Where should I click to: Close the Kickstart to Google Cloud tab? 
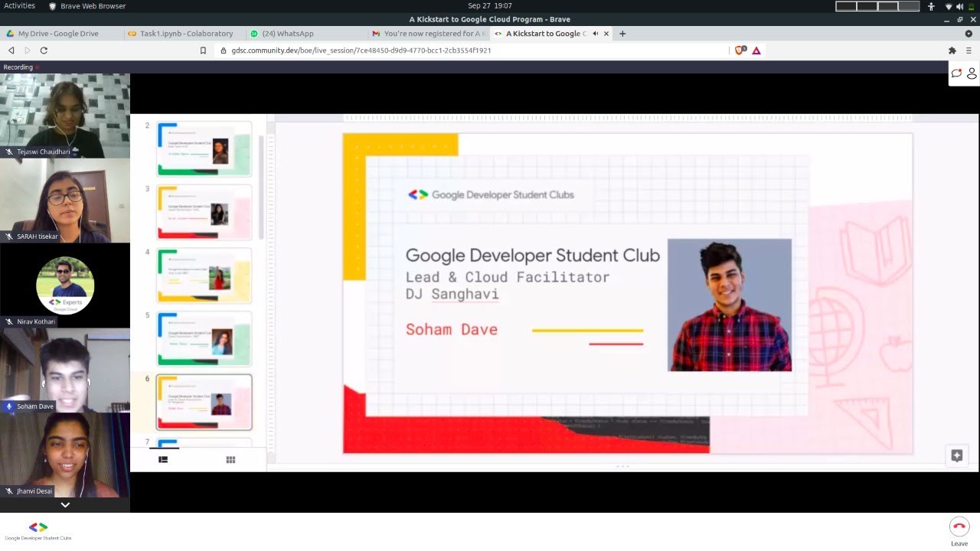[x=606, y=34]
